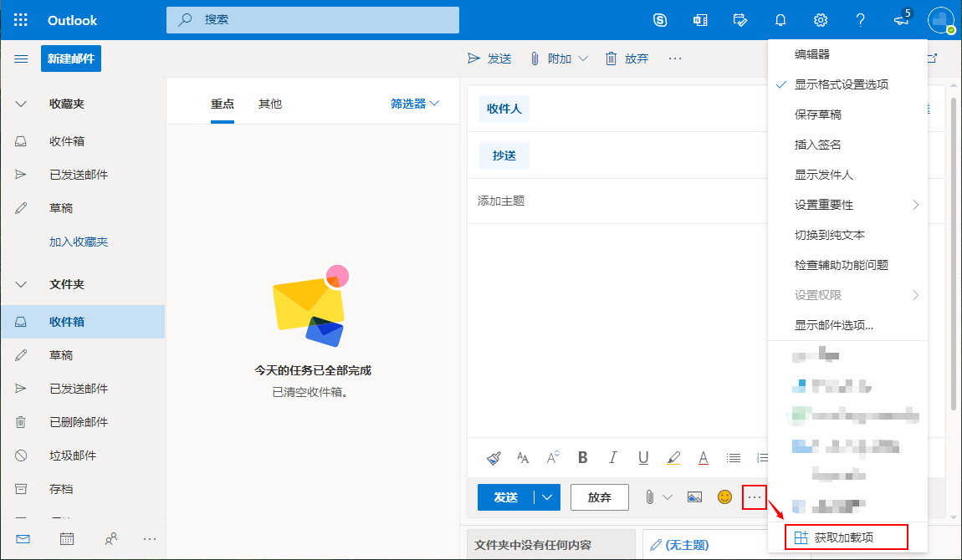Image resolution: width=962 pixels, height=560 pixels.
Task: Open the app launcher grid
Action: [x=21, y=20]
